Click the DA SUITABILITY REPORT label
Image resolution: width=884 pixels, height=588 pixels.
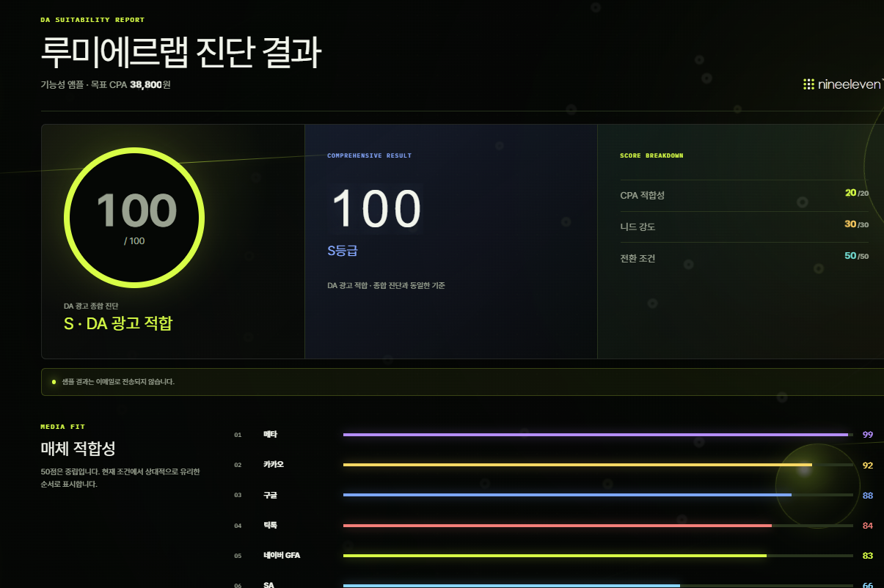coord(92,20)
